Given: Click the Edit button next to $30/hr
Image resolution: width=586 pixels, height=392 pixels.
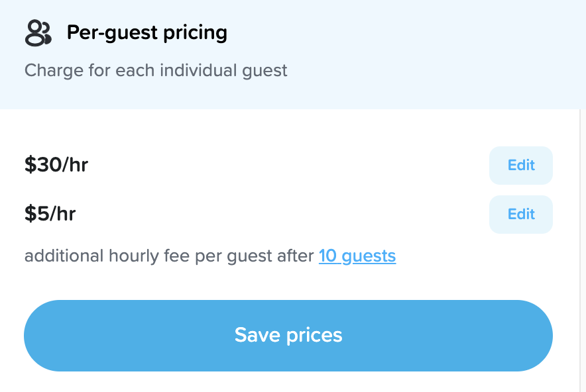Looking at the screenshot, I should click(520, 166).
